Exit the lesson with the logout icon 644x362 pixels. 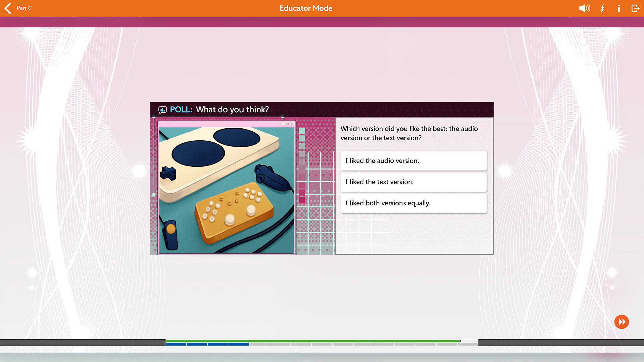click(x=635, y=8)
